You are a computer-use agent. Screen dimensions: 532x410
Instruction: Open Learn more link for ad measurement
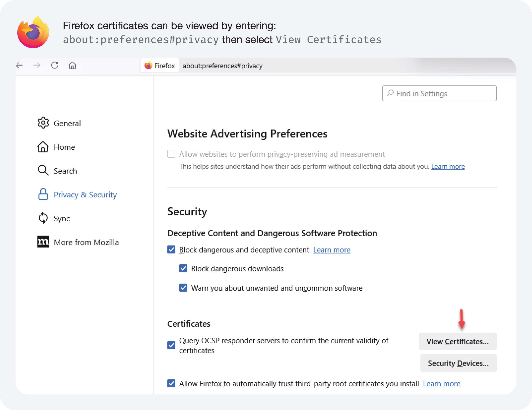coord(448,166)
